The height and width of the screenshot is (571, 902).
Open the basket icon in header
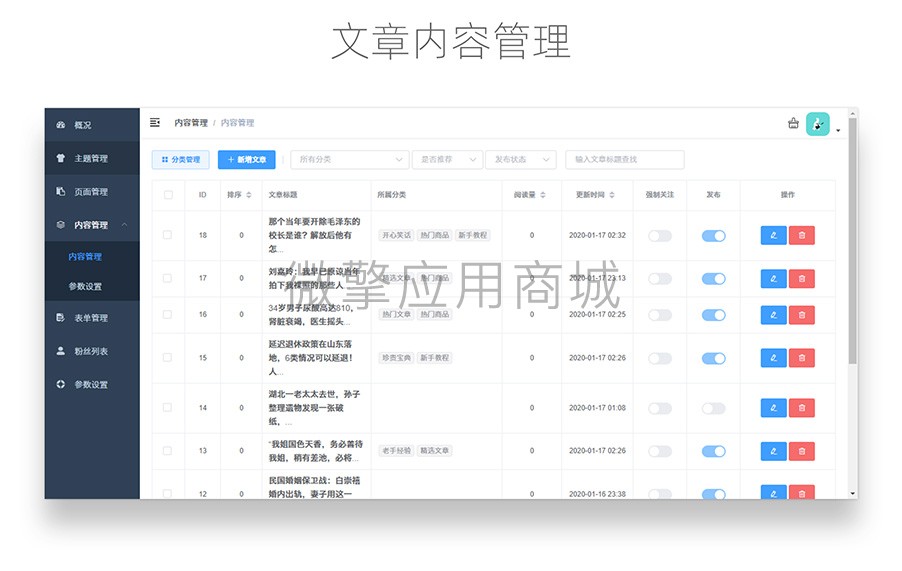click(793, 123)
